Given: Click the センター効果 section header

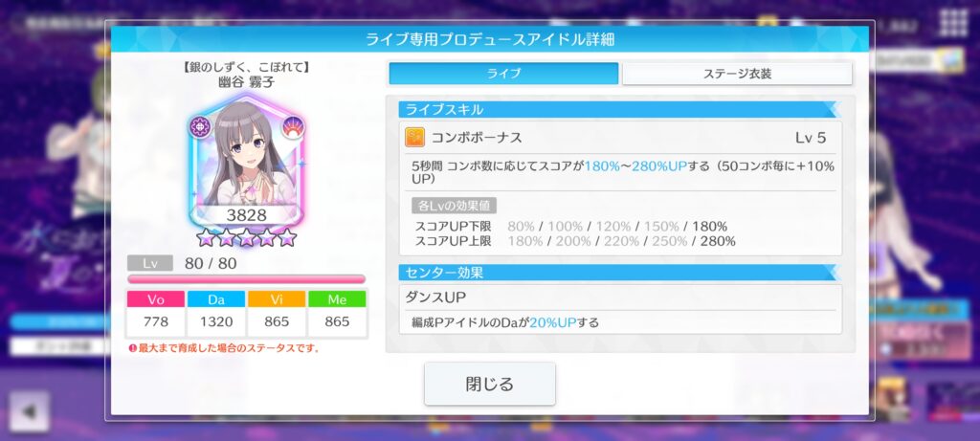Looking at the screenshot, I should (x=618, y=273).
